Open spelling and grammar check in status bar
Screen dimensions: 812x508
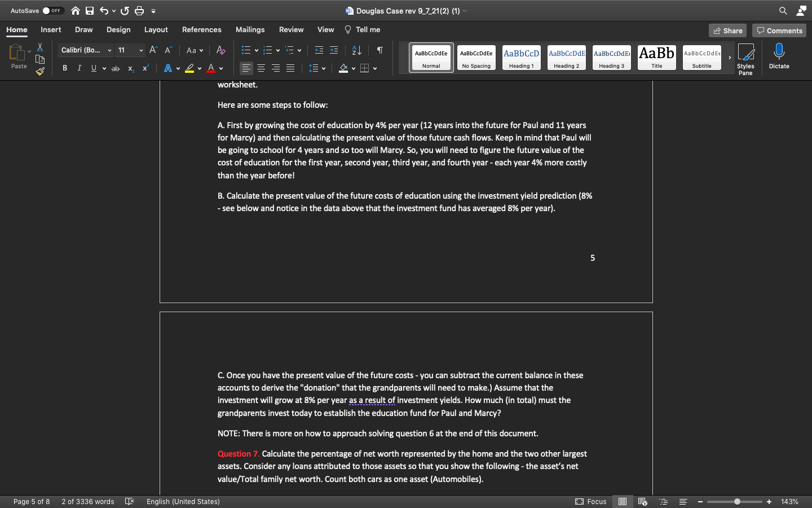[130, 501]
